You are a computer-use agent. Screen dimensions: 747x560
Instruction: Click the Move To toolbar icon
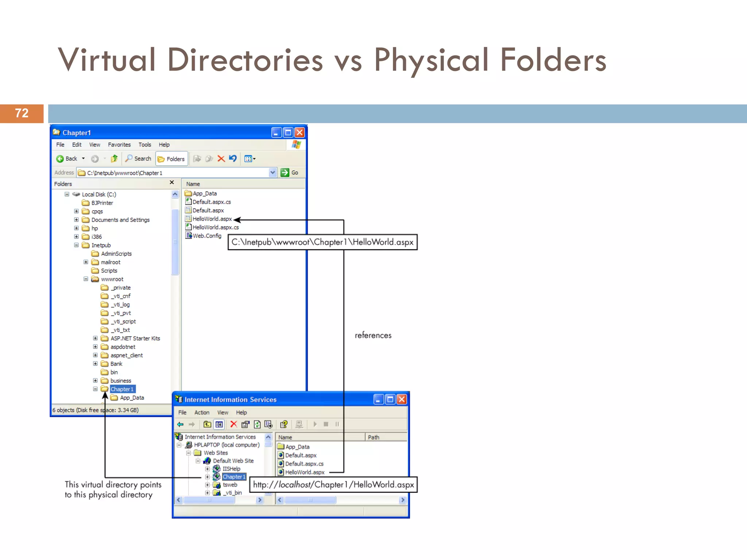pyautogui.click(x=197, y=159)
